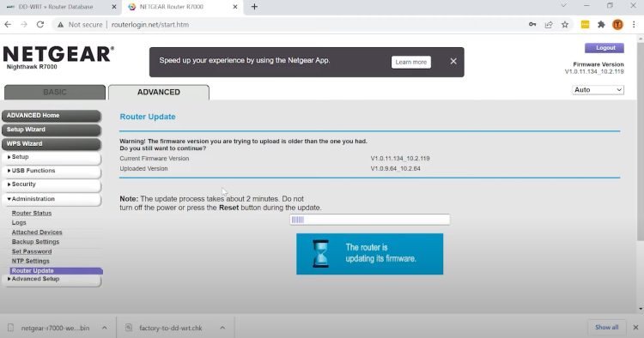Select the ADVANCED tab
This screenshot has height=338, width=644.
point(159,92)
